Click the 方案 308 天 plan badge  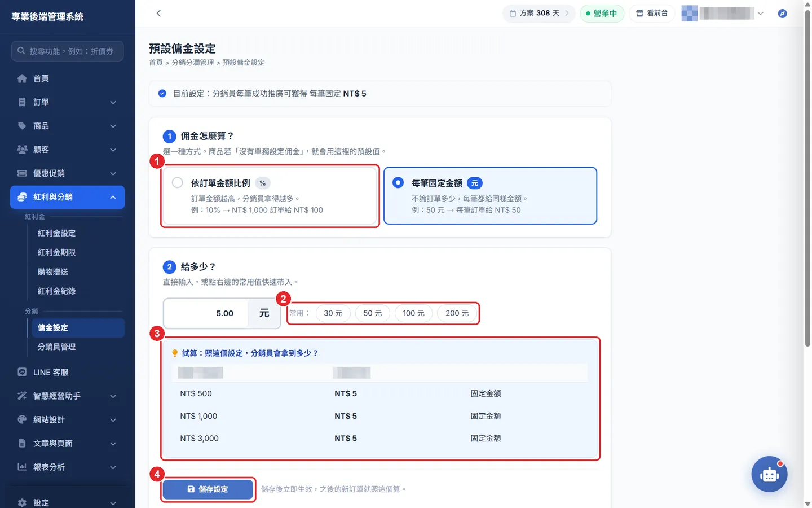[539, 13]
